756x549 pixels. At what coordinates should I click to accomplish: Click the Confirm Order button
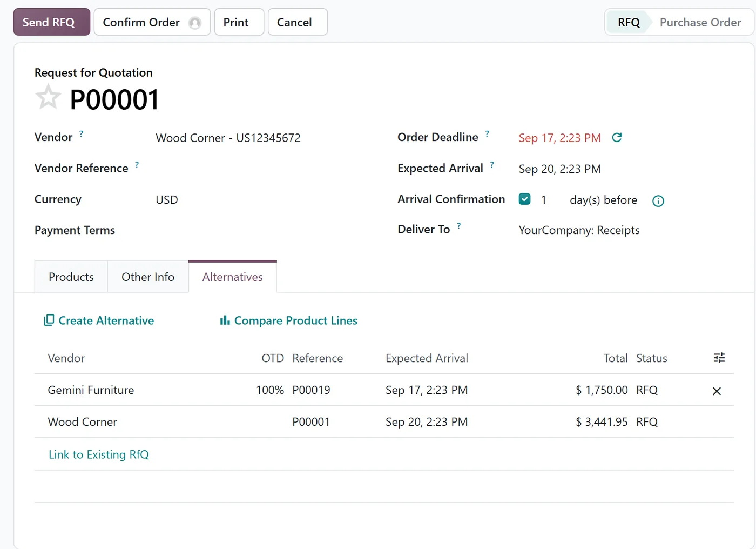coord(152,22)
